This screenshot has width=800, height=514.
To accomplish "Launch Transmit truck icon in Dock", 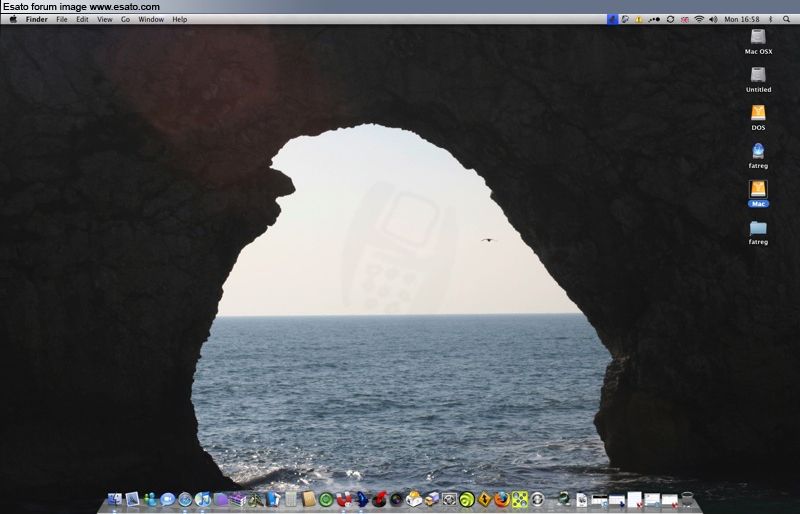I will pos(432,499).
